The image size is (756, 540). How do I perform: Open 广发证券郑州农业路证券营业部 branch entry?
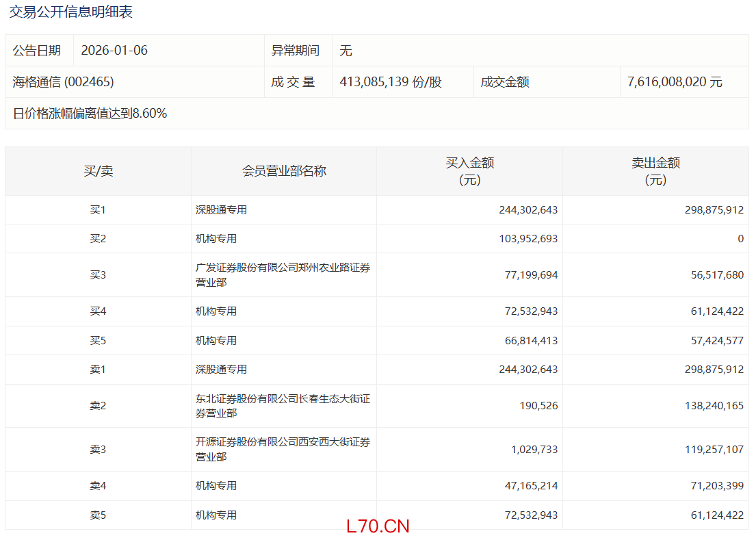[x=283, y=274]
